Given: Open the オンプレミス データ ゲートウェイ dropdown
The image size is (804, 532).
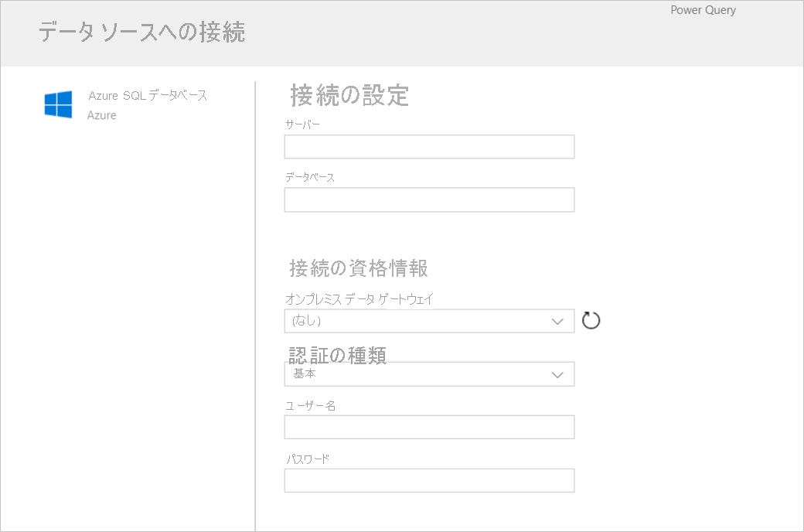Looking at the screenshot, I should pos(429,320).
